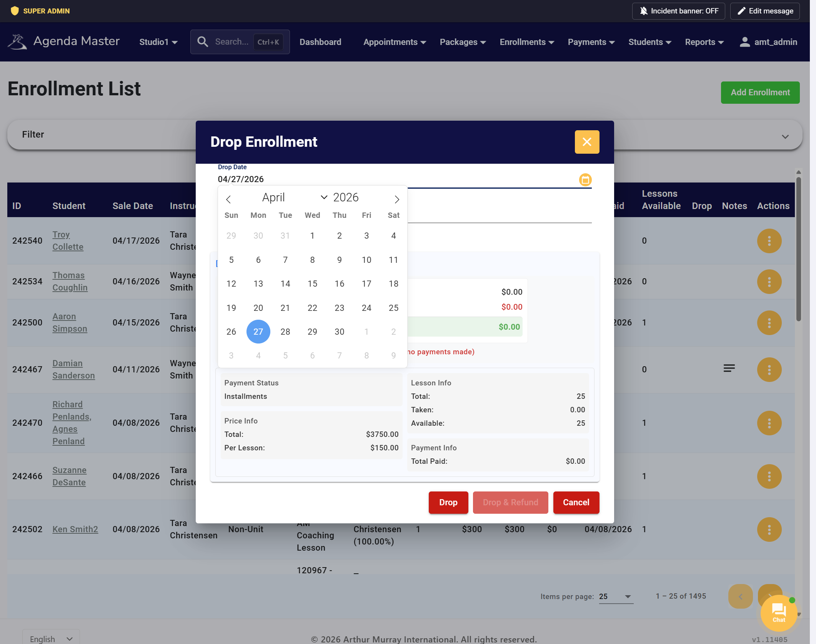Open Thomas Coughlin student link
816x644 pixels.
click(x=70, y=281)
